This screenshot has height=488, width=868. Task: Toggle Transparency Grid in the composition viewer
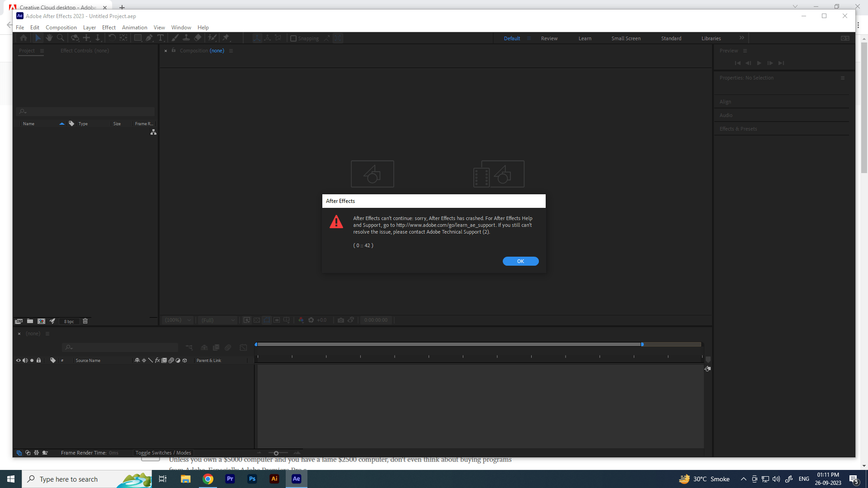pos(257,320)
